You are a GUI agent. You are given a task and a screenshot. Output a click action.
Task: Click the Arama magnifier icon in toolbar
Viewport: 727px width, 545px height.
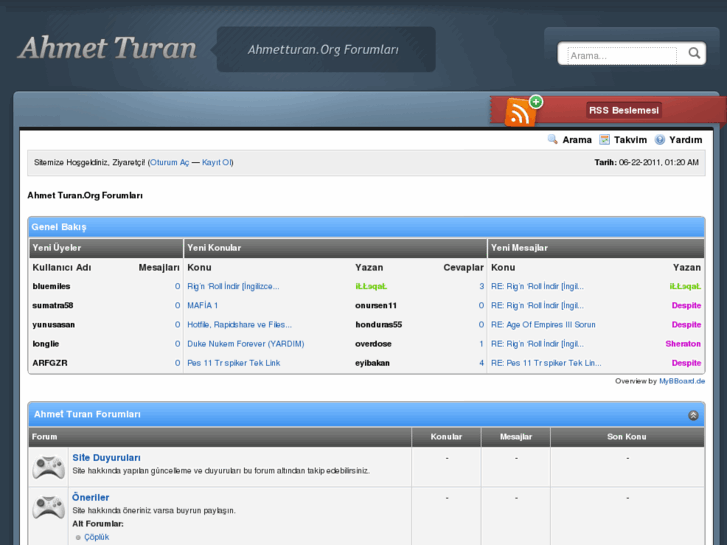[552, 139]
